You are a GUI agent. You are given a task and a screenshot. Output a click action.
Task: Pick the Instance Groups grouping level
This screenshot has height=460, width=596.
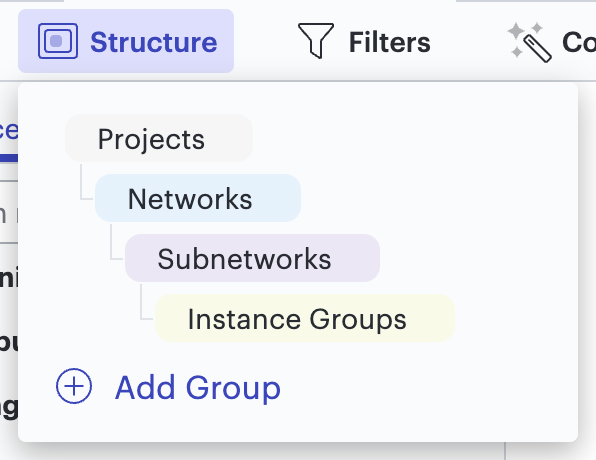coord(305,318)
